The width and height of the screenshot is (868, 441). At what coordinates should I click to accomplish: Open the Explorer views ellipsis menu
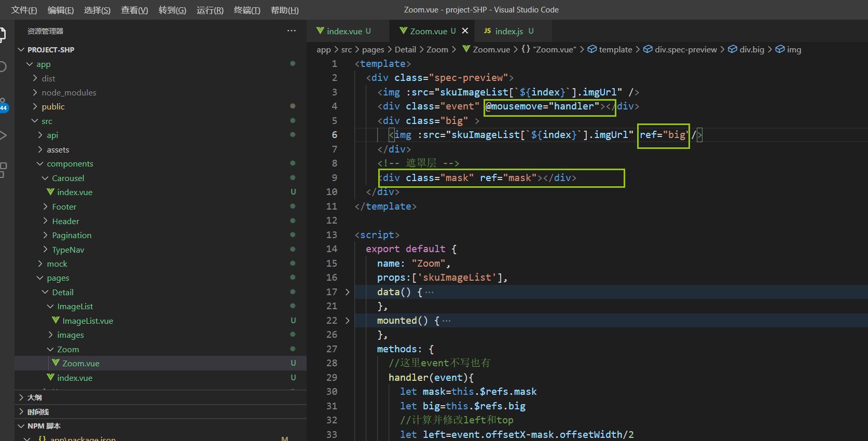(292, 31)
